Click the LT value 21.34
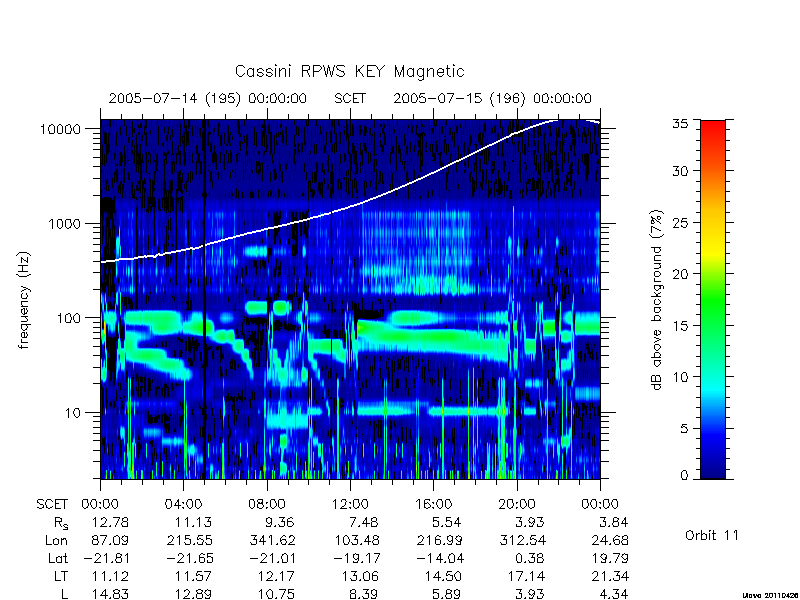Screen dimensions: 800x600 point(610,577)
